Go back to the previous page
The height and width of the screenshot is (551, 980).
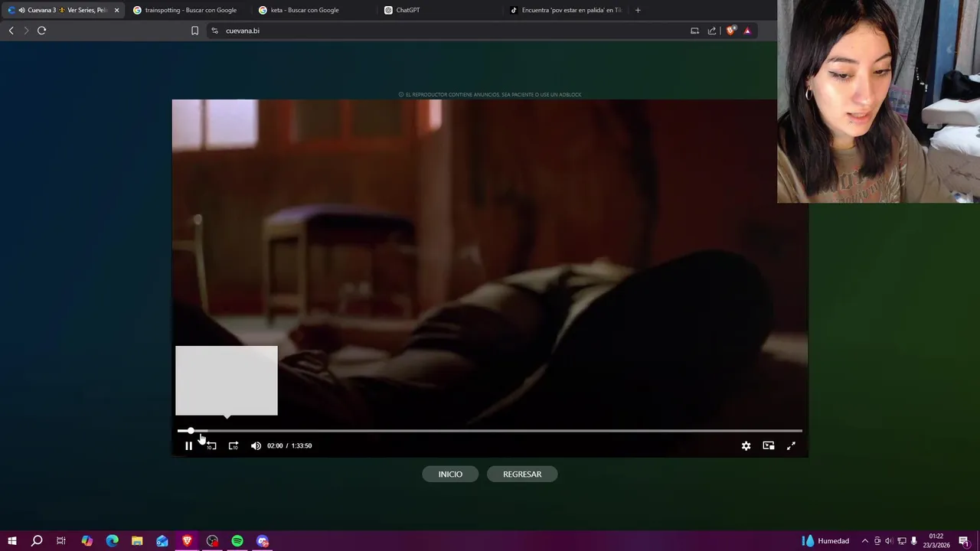click(x=11, y=31)
